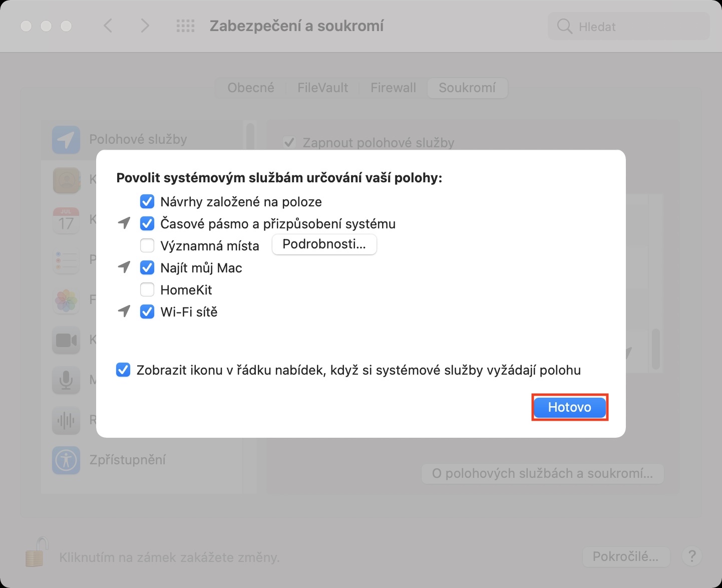Screen dimensions: 722x588
Task: Open the Firewall tab
Action: (393, 88)
